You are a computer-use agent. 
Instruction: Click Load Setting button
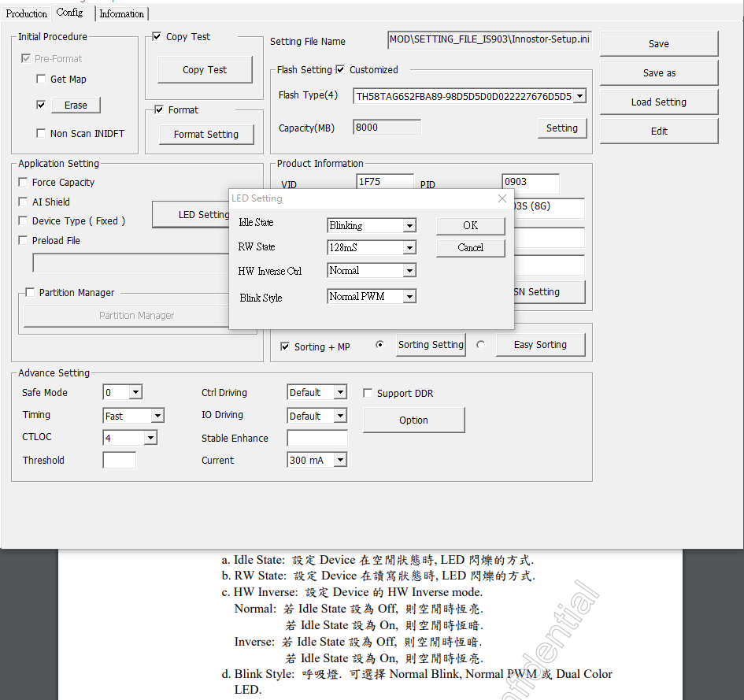point(659,102)
